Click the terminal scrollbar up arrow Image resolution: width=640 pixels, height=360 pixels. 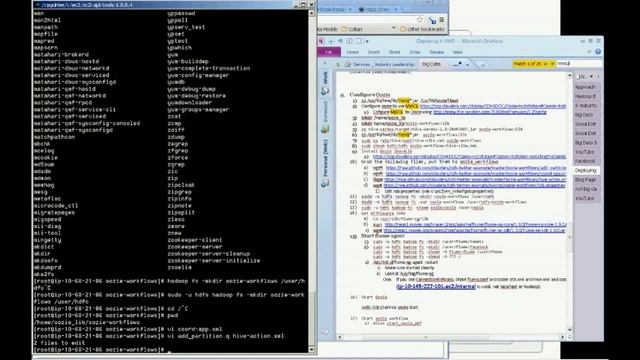click(x=311, y=13)
